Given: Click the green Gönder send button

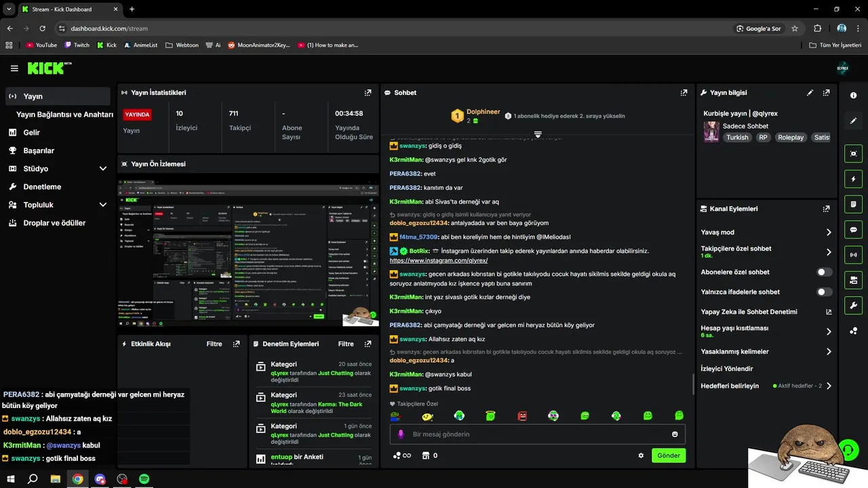Looking at the screenshot, I should 669,455.
